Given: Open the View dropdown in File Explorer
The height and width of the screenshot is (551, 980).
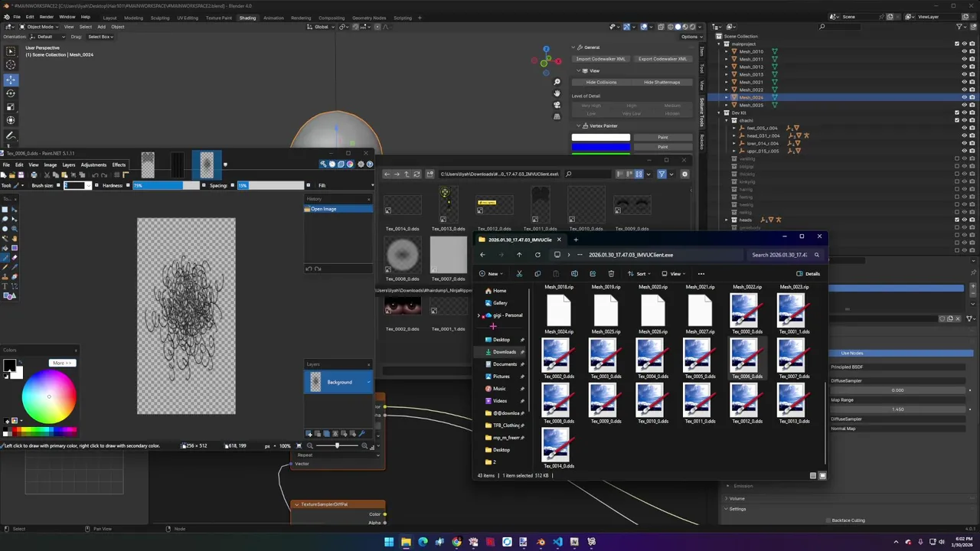Looking at the screenshot, I should [674, 274].
